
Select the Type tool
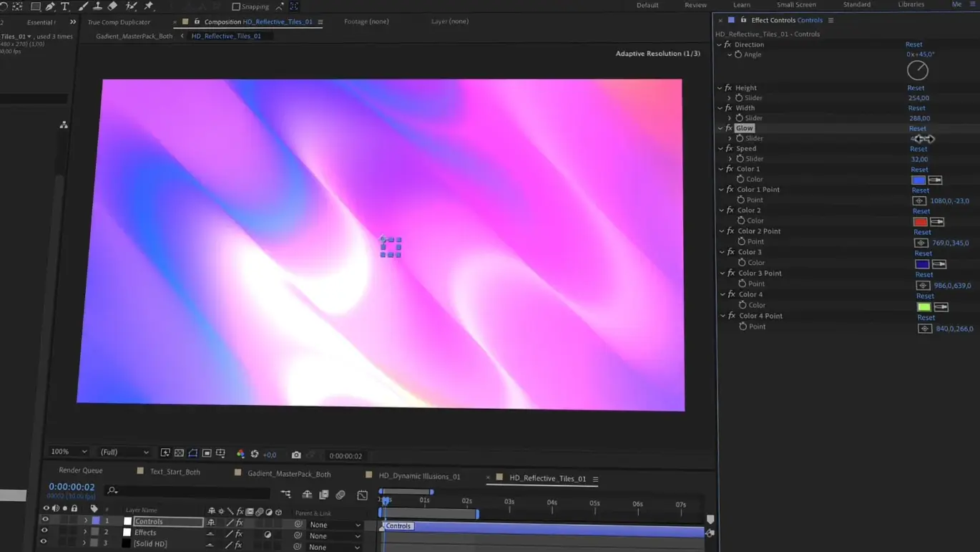tap(65, 6)
